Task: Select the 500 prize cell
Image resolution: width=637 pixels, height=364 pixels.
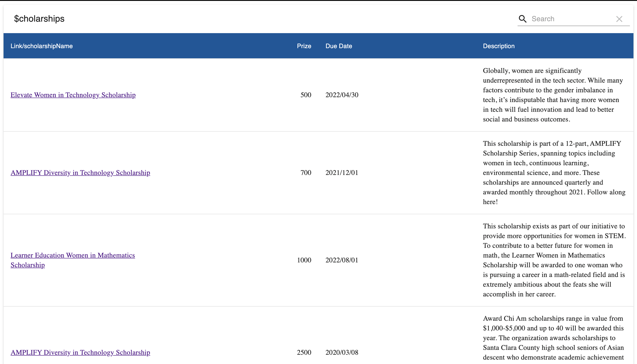Action: point(306,95)
